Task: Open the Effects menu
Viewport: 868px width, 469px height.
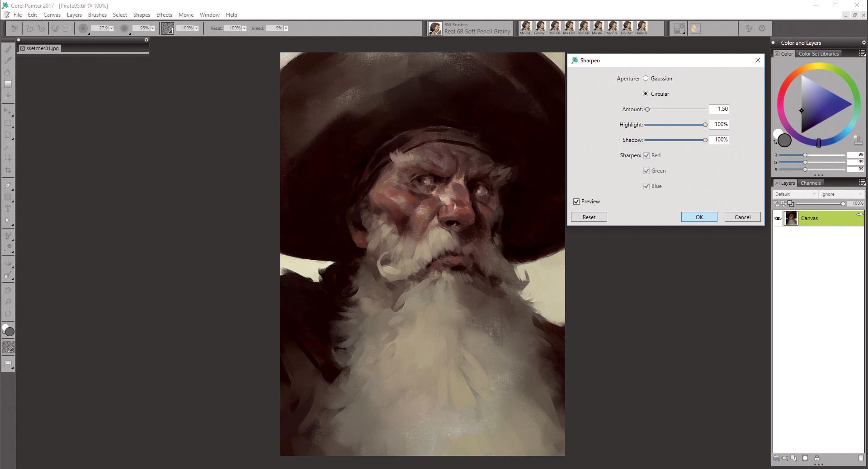Action: coord(164,15)
